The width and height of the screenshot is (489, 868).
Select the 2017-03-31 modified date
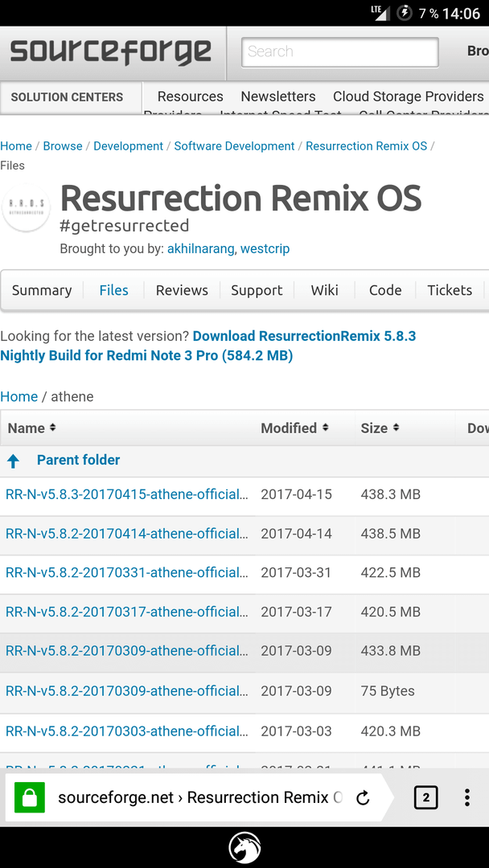point(296,572)
